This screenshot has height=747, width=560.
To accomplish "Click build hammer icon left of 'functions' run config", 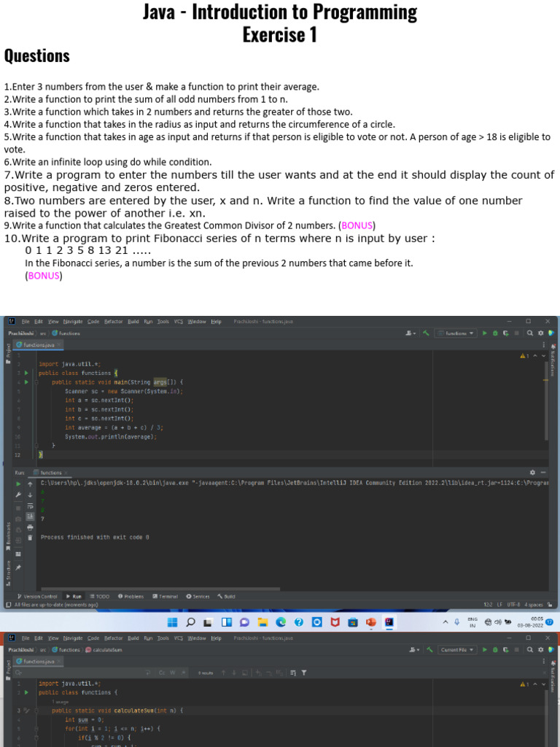I will pos(426,333).
